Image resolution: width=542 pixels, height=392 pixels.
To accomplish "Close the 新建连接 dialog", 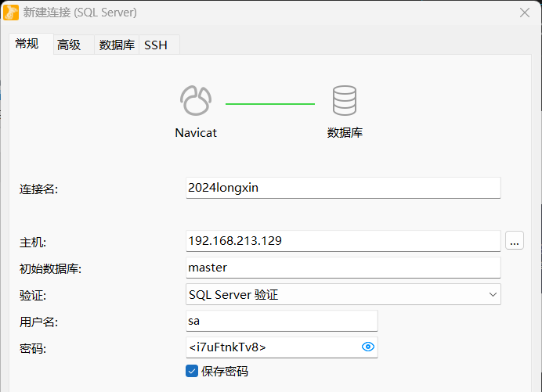I will click(x=525, y=13).
